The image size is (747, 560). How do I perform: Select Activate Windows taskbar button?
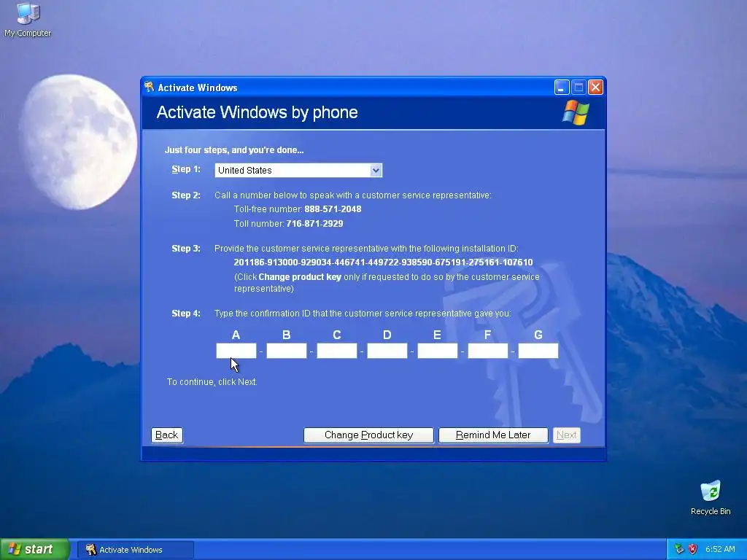click(136, 550)
